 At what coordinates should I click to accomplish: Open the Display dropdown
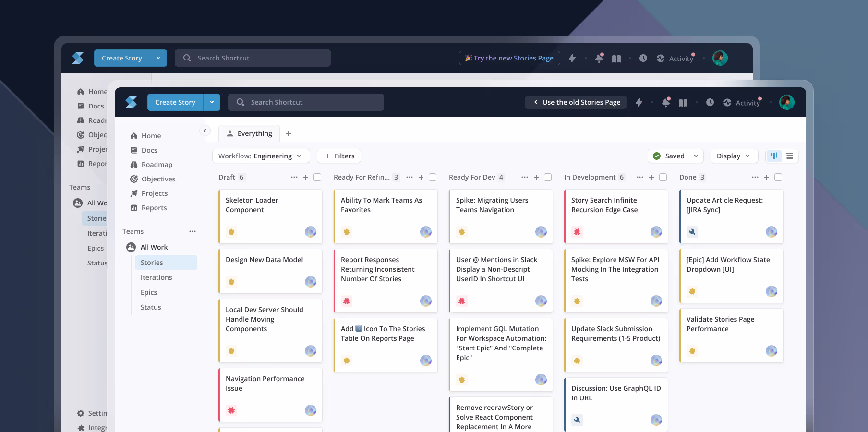734,156
